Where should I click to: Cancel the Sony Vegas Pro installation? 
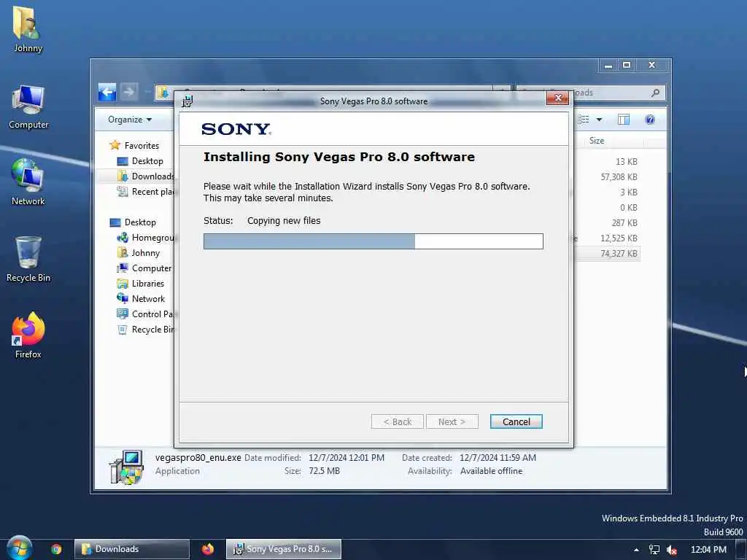tap(516, 421)
